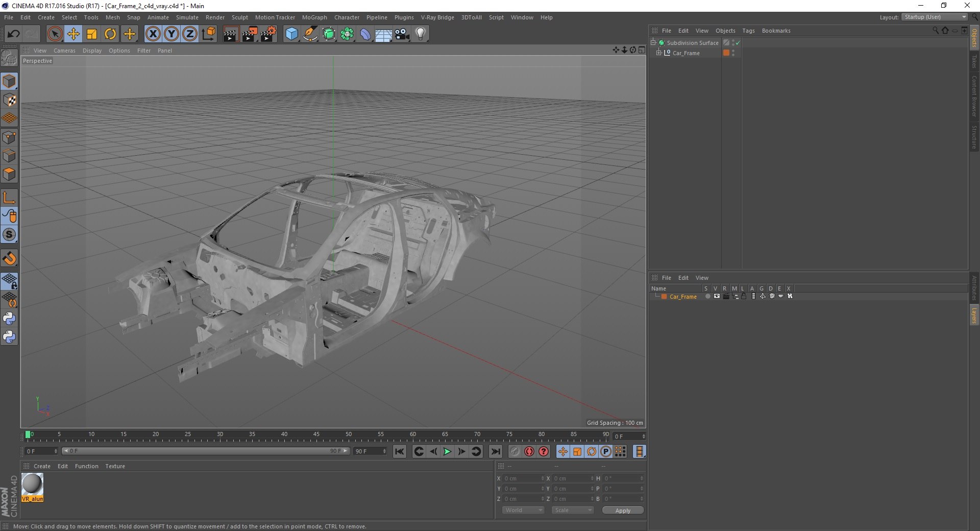
Task: Select the VR_alum material thumbnail
Action: (32, 488)
